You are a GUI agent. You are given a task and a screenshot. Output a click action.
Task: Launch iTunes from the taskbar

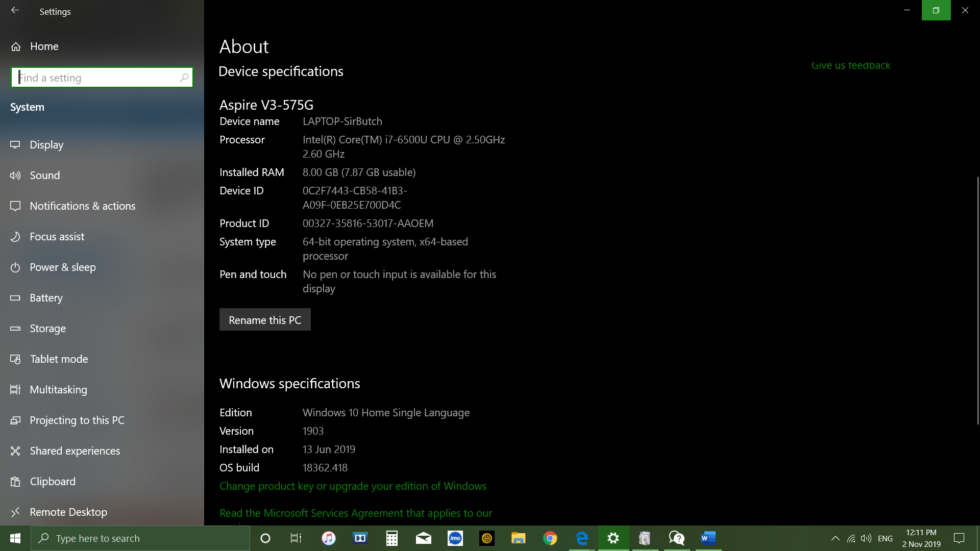(x=328, y=538)
